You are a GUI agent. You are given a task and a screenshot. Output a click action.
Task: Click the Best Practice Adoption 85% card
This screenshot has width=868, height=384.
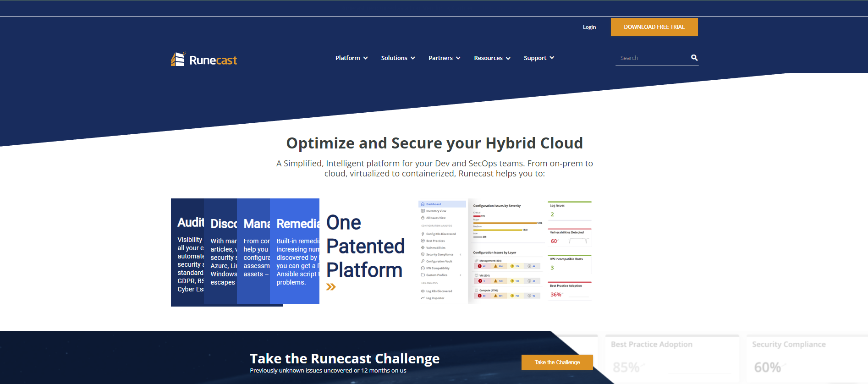click(671, 359)
